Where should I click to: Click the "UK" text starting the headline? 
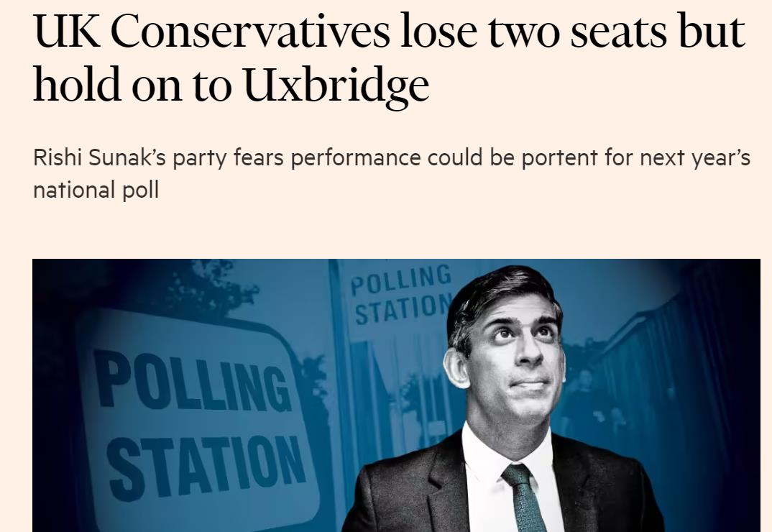[66, 32]
